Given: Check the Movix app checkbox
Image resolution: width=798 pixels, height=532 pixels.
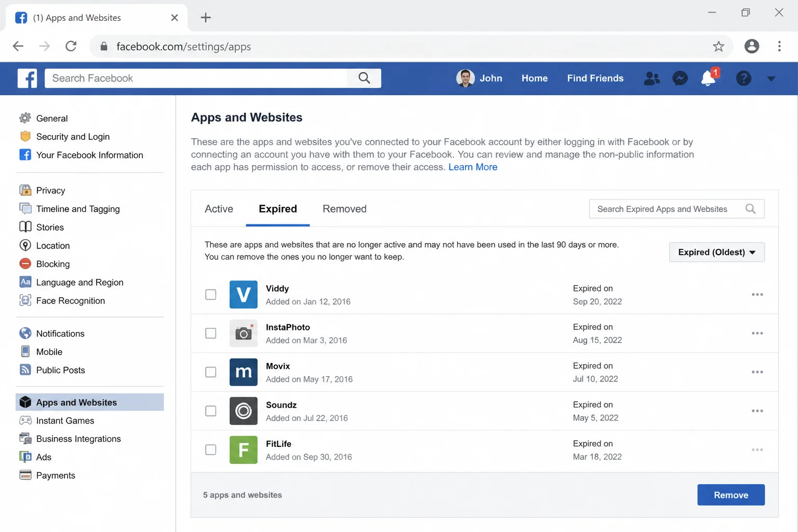Looking at the screenshot, I should (210, 372).
